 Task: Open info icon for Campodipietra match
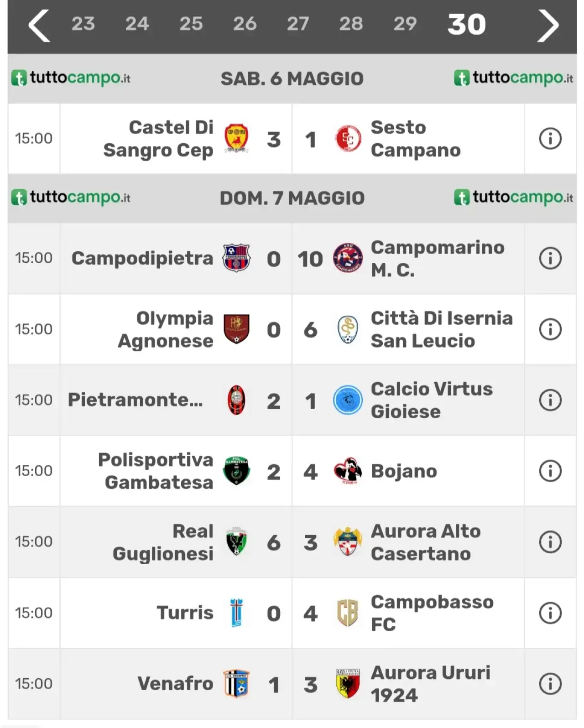(x=550, y=259)
